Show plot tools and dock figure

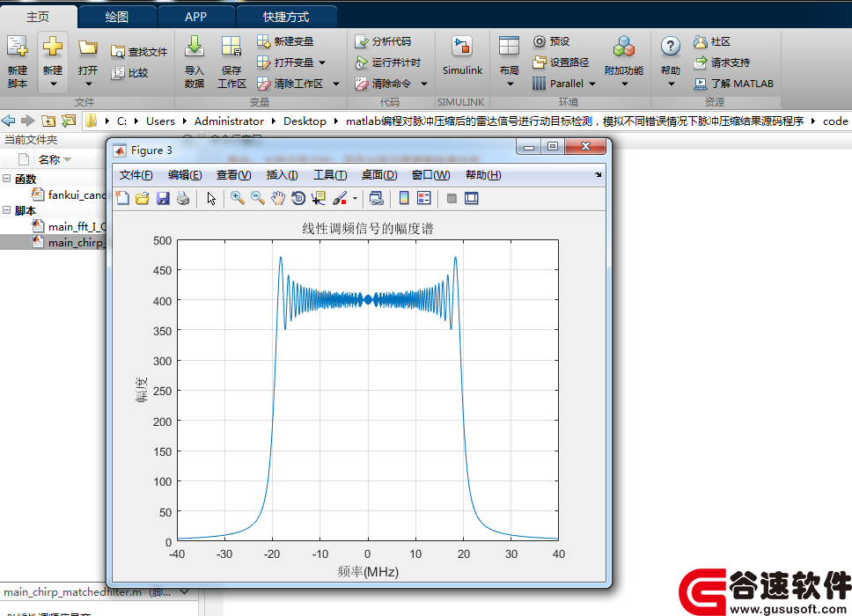click(472, 198)
